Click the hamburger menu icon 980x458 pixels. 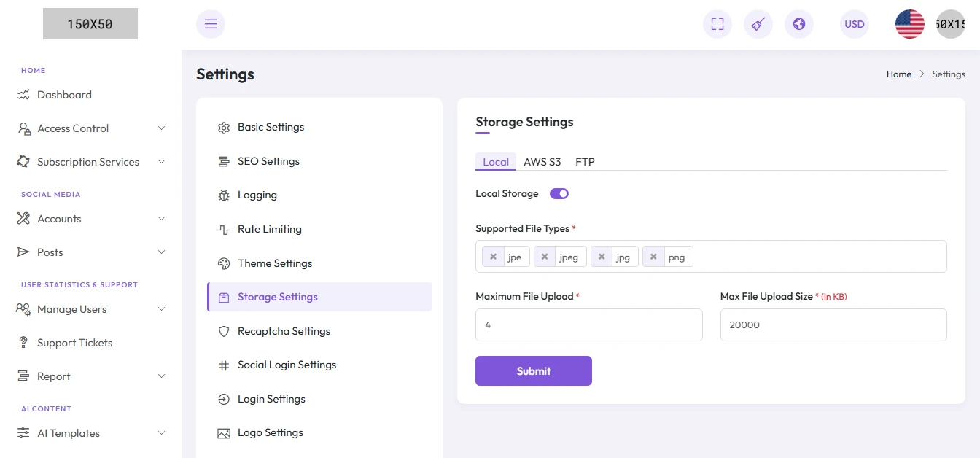(x=211, y=24)
